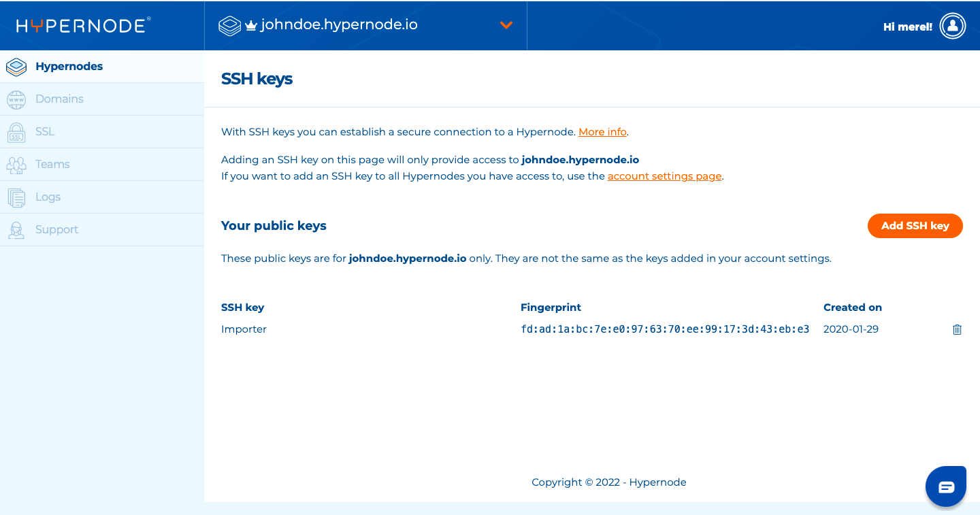The width and height of the screenshot is (980, 515).
Task: Open the account settings page link
Action: (x=664, y=176)
